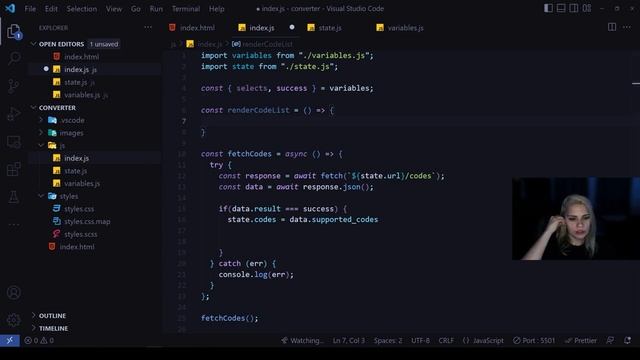Open the Remote Explorer view
Viewport: 640px width, 360px height.
(x=13, y=142)
